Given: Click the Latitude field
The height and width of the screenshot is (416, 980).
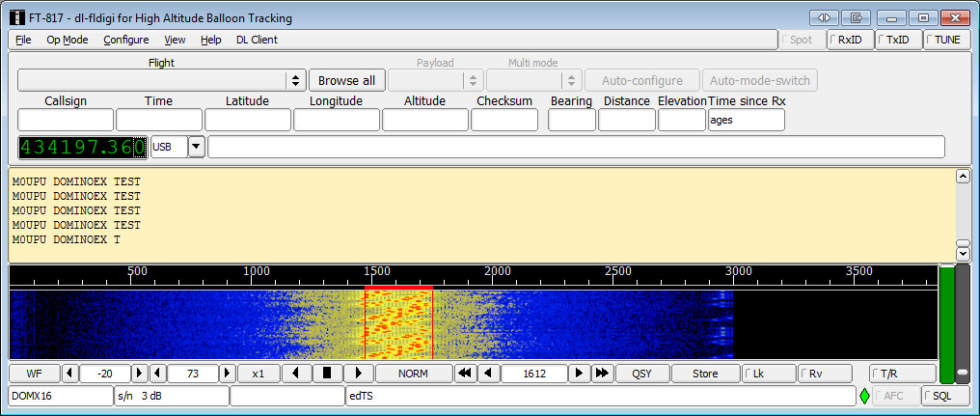Looking at the screenshot, I should (x=248, y=120).
